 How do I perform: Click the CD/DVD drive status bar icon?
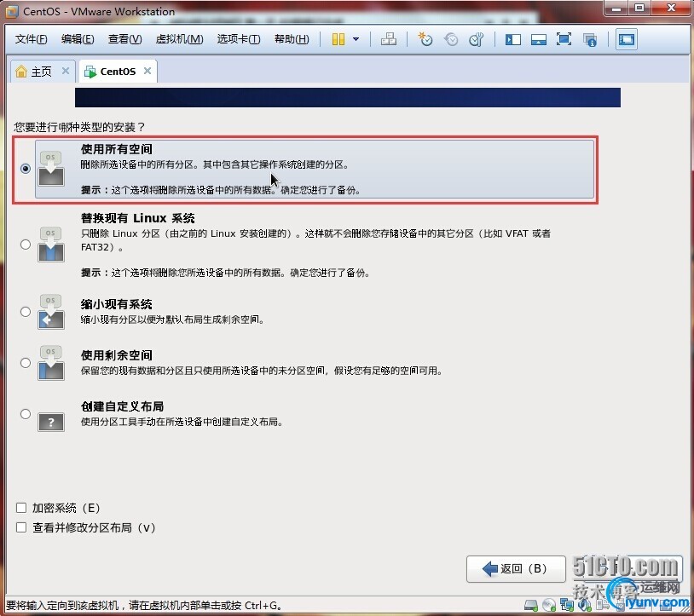[549, 605]
